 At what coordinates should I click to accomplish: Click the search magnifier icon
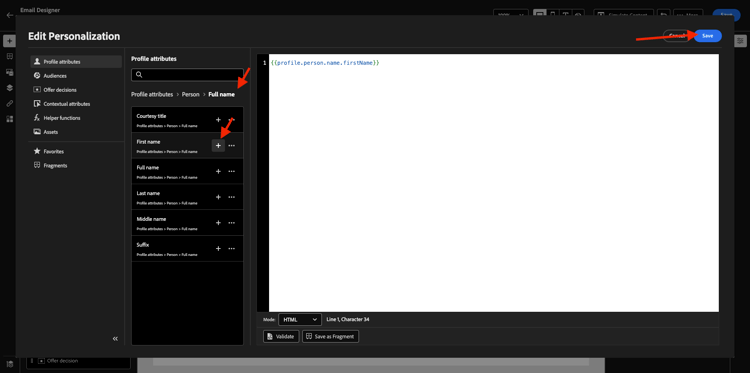click(139, 75)
